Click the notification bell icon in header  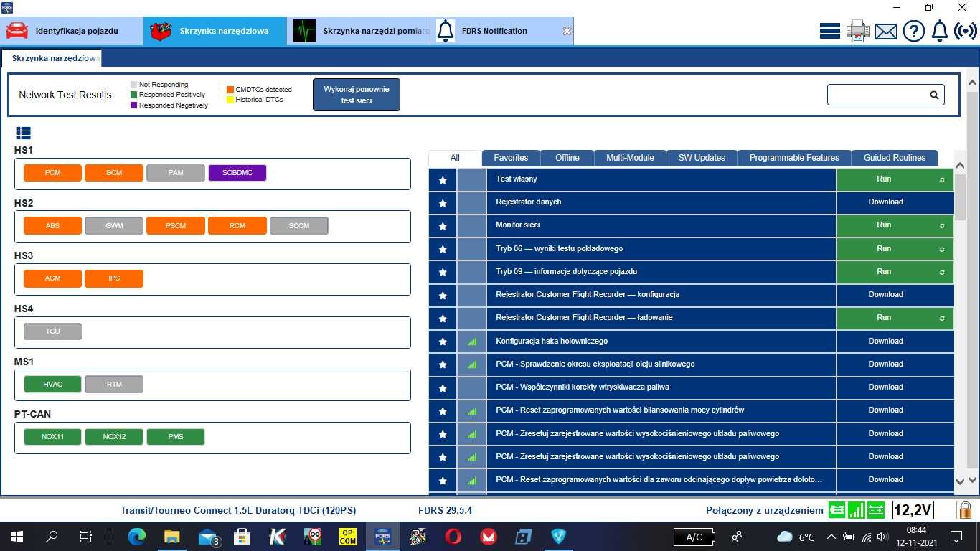pyautogui.click(x=940, y=31)
